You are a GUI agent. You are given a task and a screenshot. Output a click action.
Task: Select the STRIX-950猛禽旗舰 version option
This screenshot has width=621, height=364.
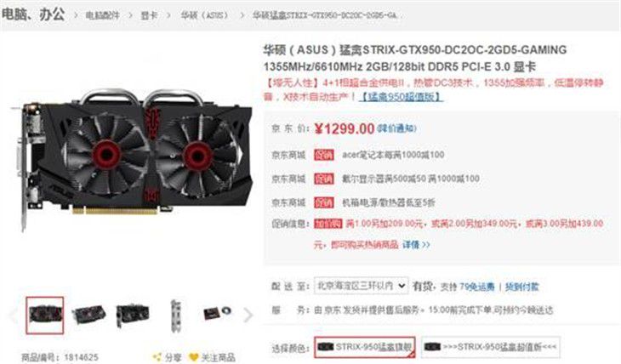tap(365, 347)
